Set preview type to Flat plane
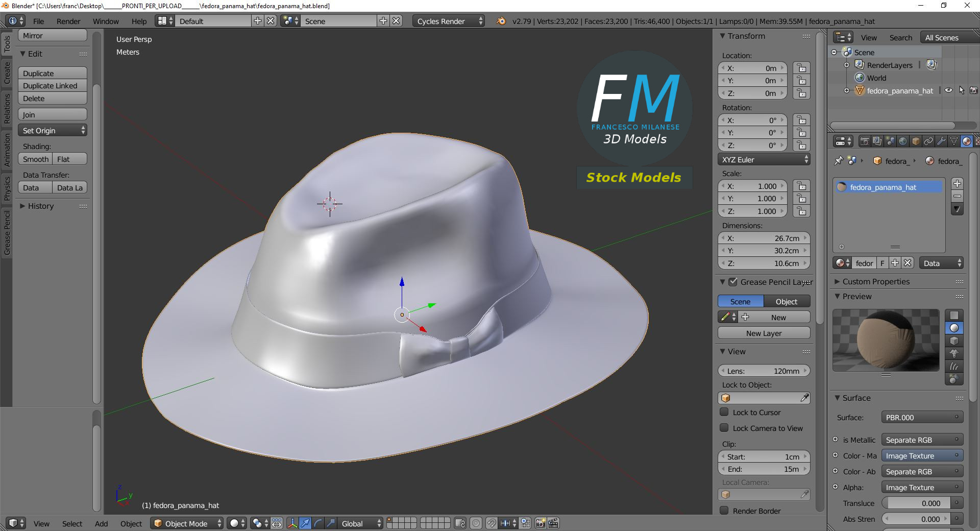 [x=954, y=315]
